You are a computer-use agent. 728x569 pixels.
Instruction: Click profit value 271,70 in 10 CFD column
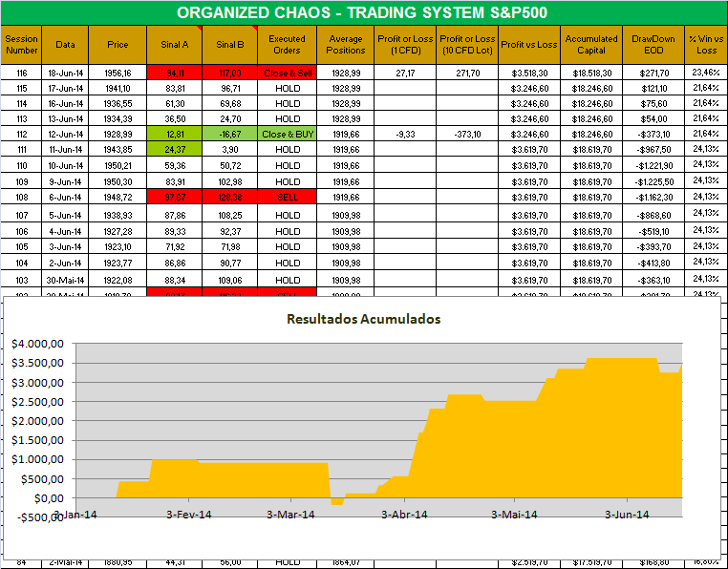[x=467, y=73]
